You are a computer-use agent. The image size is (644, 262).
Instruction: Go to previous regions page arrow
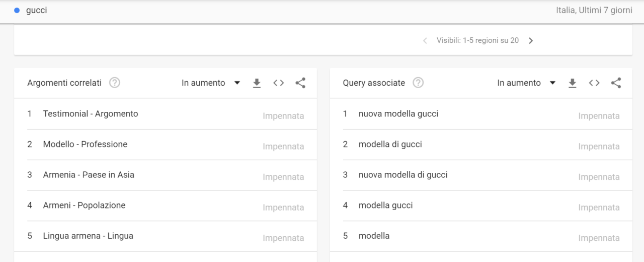[425, 40]
